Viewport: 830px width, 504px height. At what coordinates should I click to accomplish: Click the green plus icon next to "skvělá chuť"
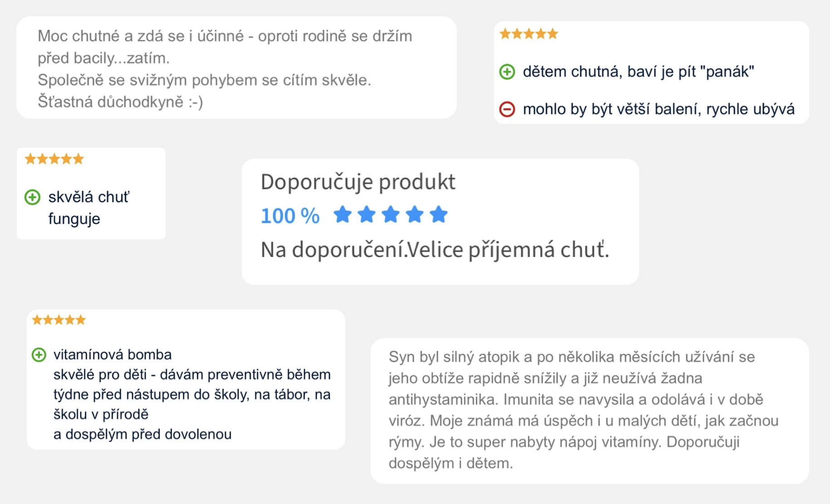(32, 197)
